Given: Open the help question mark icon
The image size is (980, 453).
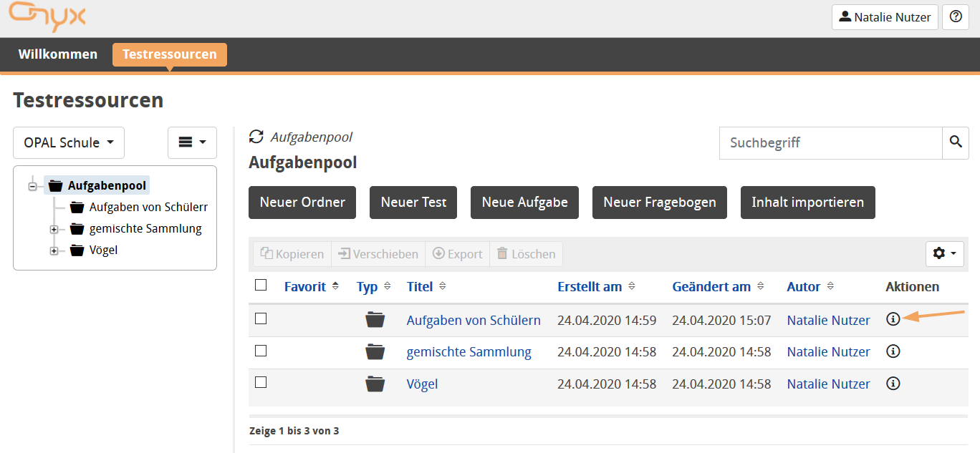Looking at the screenshot, I should [x=955, y=17].
